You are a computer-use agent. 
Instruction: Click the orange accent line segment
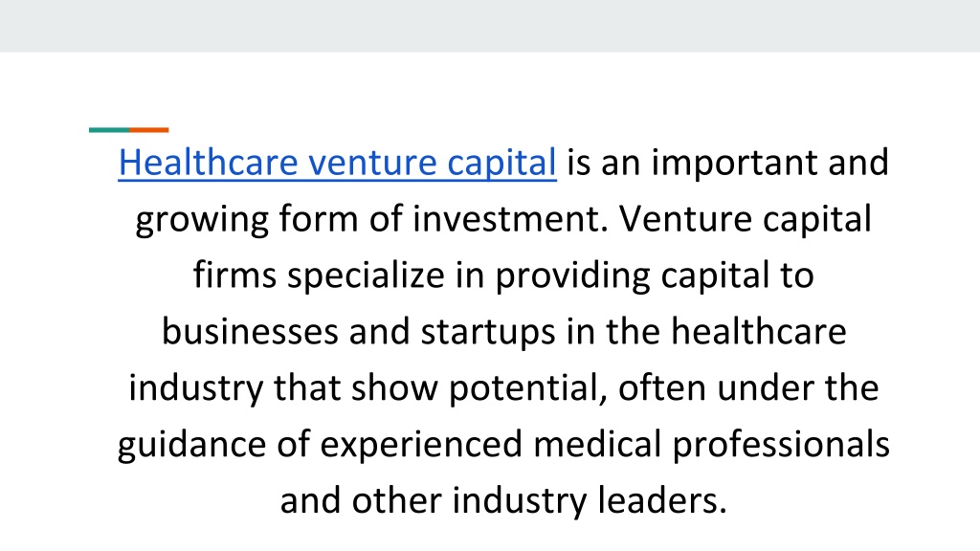point(148,130)
